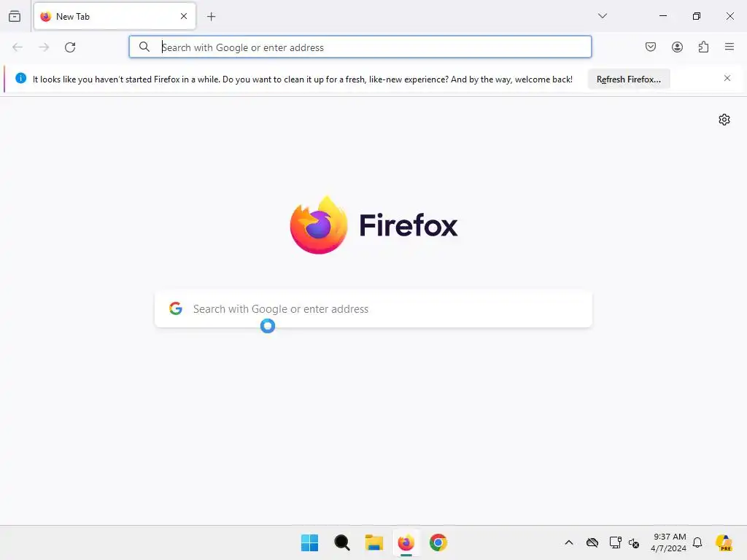Viewport: 747px width, 560px height.
Task: Click the PRE badge icon in taskbar corner
Action: click(724, 542)
